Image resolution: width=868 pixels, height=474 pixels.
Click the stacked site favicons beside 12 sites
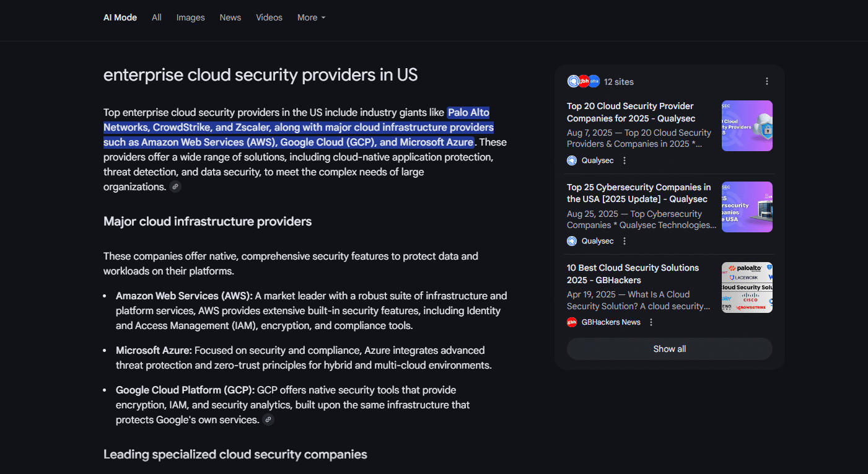tap(583, 82)
